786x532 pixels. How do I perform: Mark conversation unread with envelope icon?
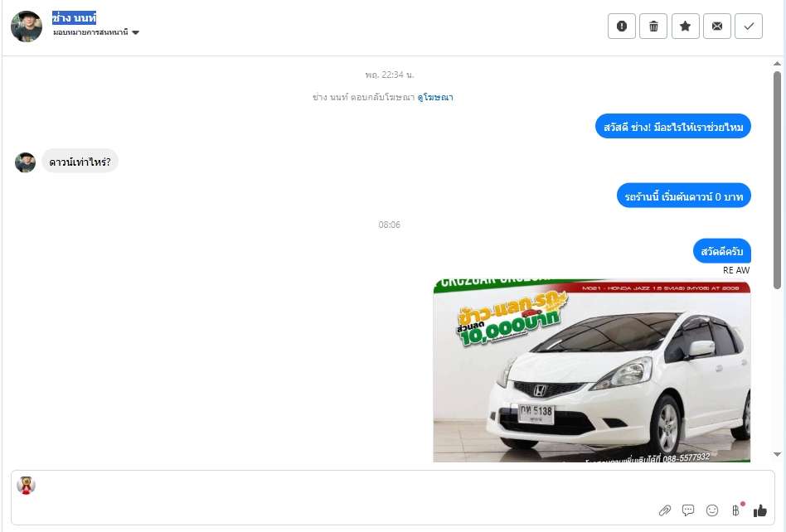click(x=717, y=26)
